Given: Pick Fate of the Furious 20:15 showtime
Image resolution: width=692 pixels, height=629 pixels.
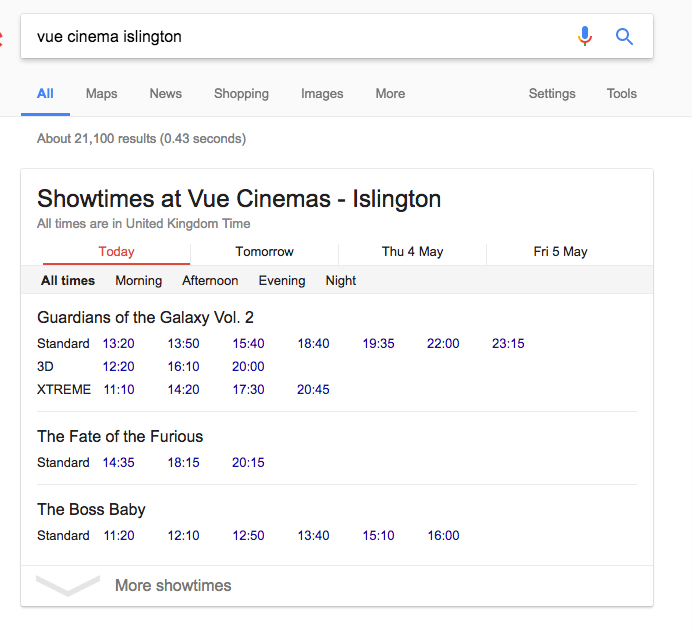Looking at the screenshot, I should pos(248,463).
